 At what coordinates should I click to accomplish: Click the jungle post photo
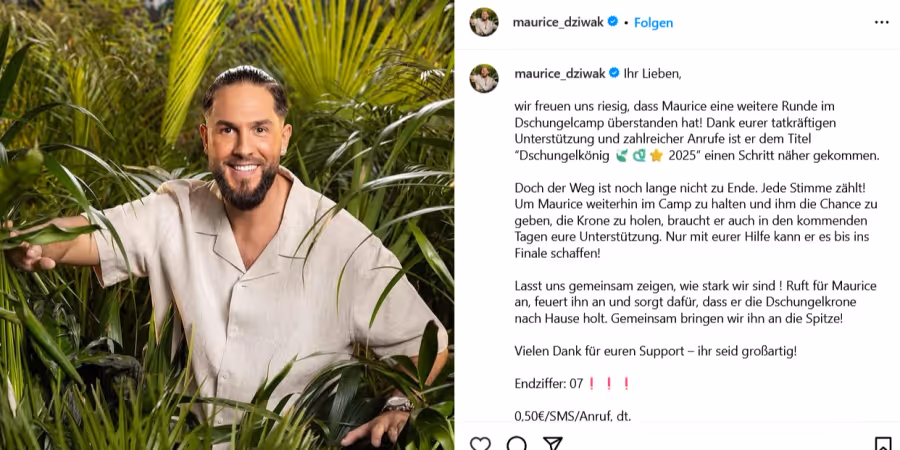(227, 225)
